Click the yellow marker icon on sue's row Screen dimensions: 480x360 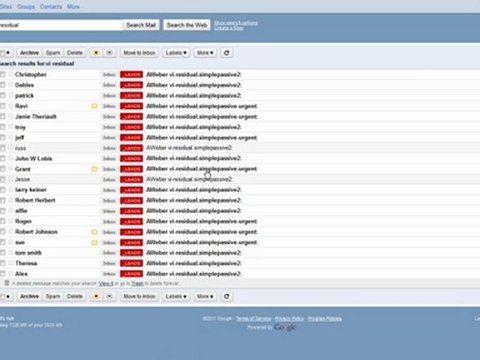94,242
